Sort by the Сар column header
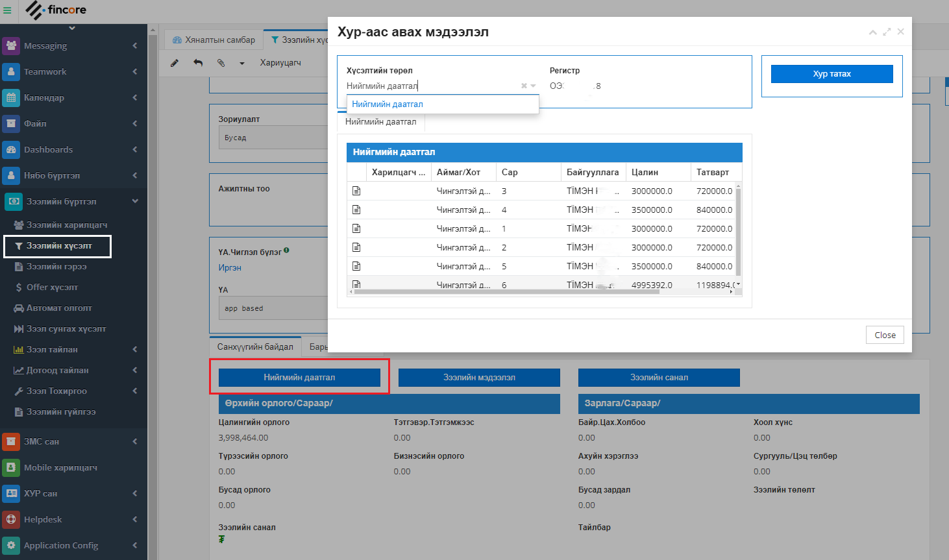949x560 pixels. click(528, 172)
